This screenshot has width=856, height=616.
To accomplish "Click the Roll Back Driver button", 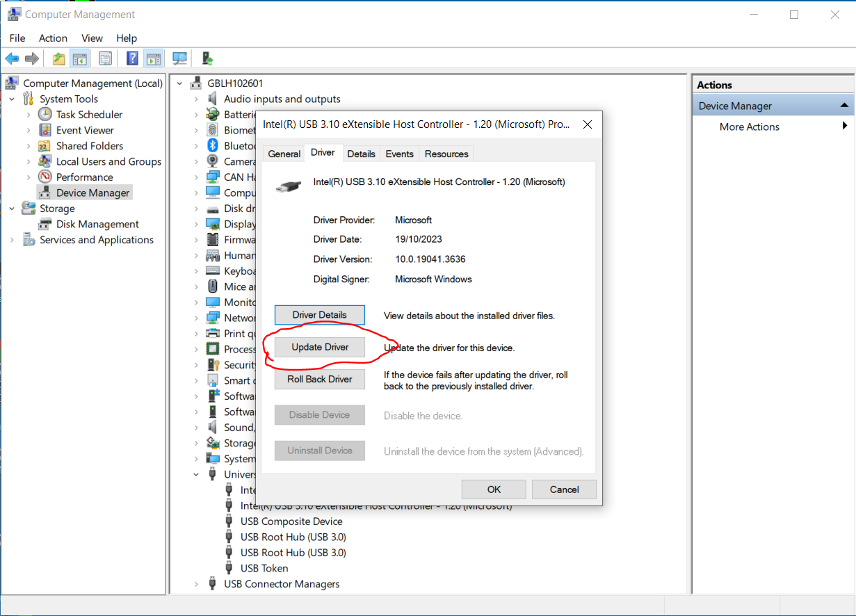I will (x=319, y=379).
